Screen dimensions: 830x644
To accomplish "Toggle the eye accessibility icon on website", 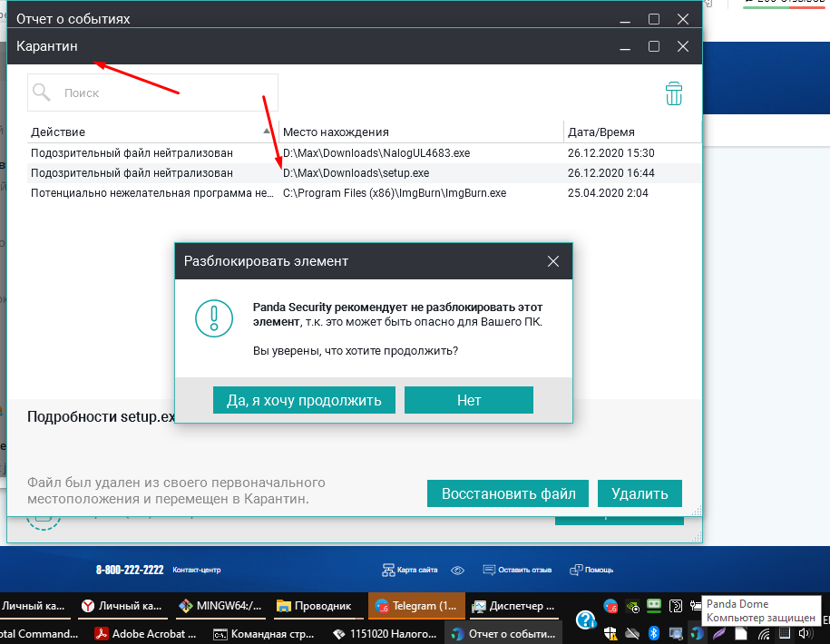I will [457, 571].
